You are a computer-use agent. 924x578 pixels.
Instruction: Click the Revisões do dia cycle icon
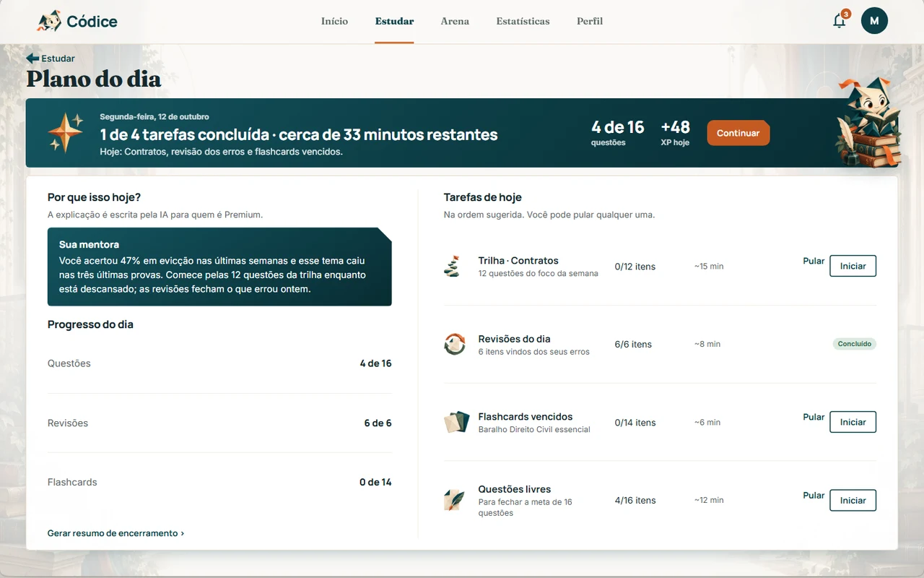[x=454, y=344]
